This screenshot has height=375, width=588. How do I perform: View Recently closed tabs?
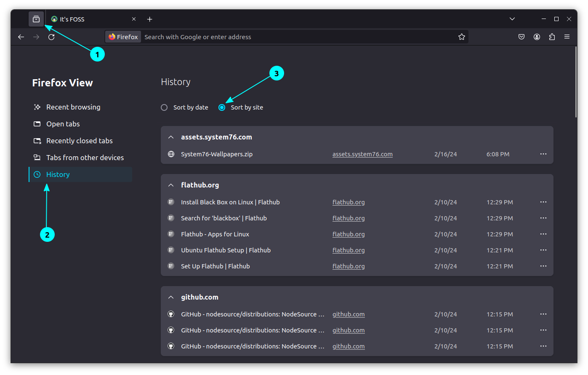tap(78, 140)
